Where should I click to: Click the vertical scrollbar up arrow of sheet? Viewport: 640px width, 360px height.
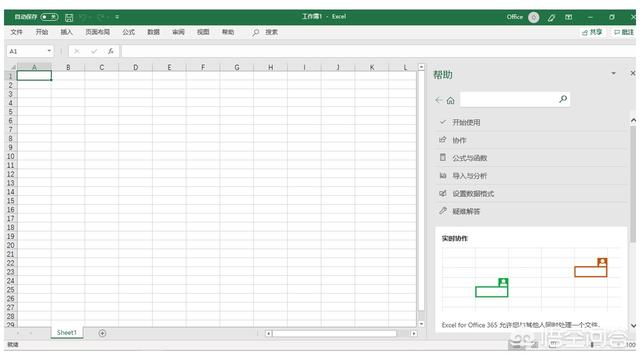421,67
